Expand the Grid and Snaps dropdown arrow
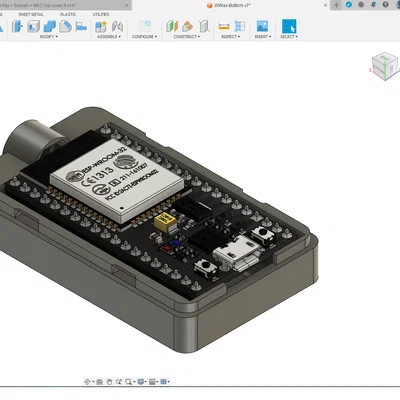 coord(157,382)
